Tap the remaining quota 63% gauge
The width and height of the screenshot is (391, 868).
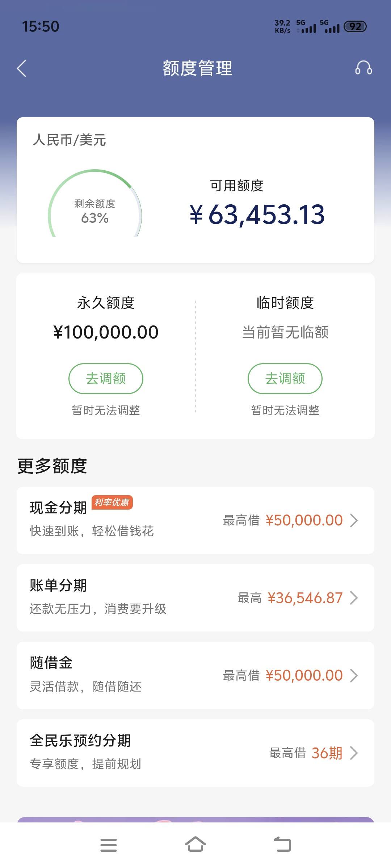pos(95,203)
